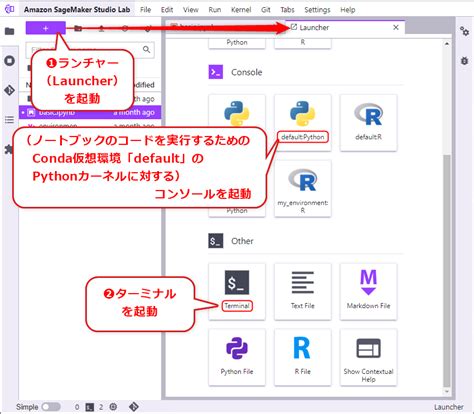The image size is (474, 414).
Task: Click the New Folder toolbar icon
Action: 78,29
